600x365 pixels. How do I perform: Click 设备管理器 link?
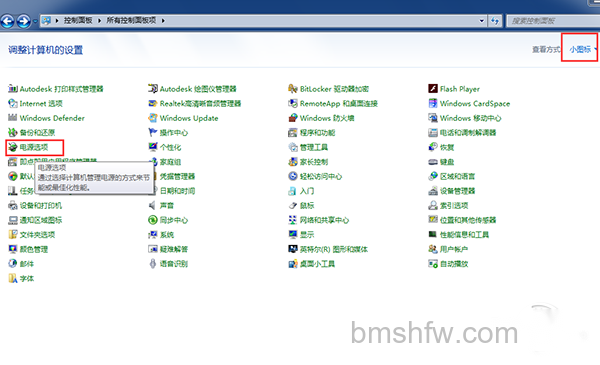pyautogui.click(x=457, y=191)
